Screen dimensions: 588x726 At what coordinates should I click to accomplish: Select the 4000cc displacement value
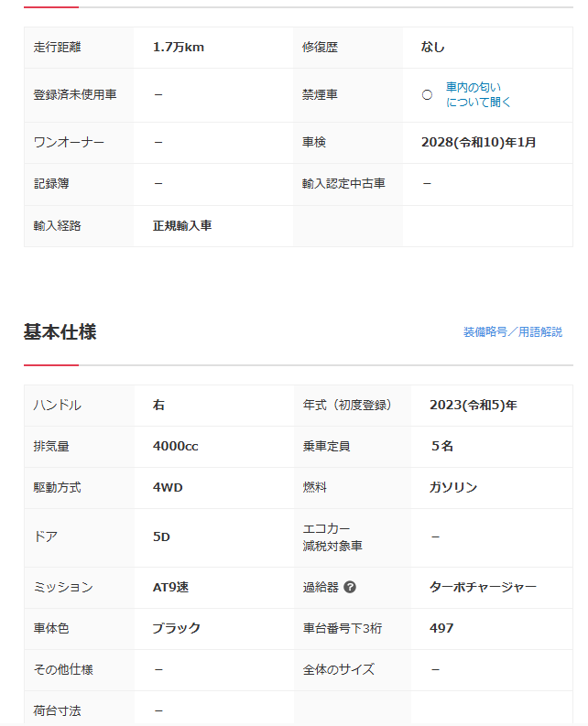(175, 447)
